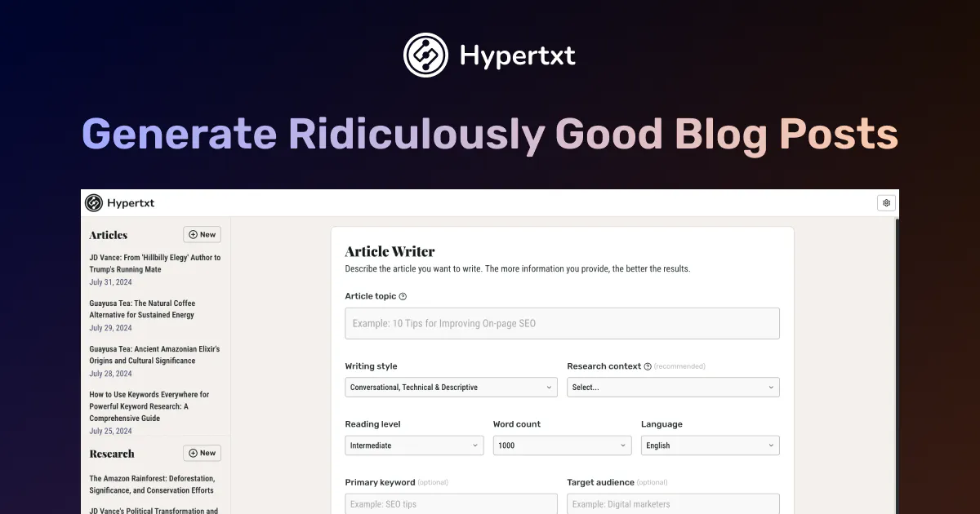Click the July 28, 2024 date text
Screen dimensions: 980x514
click(110, 374)
